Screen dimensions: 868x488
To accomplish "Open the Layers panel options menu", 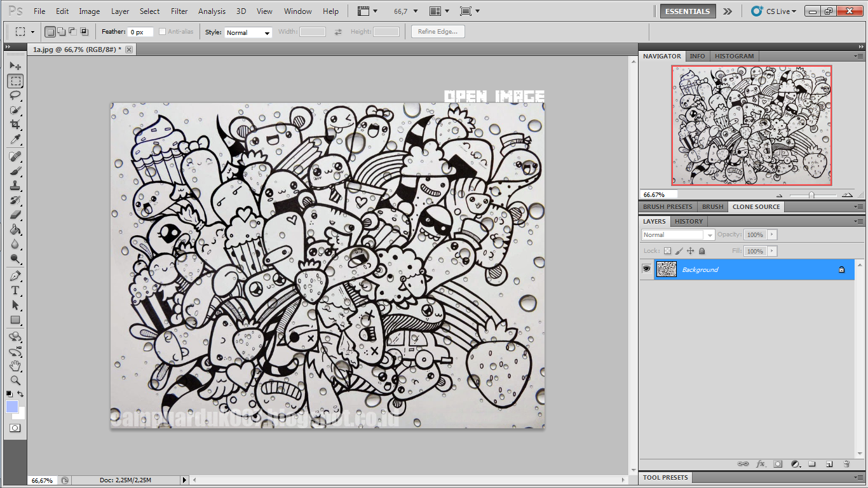I will [858, 221].
